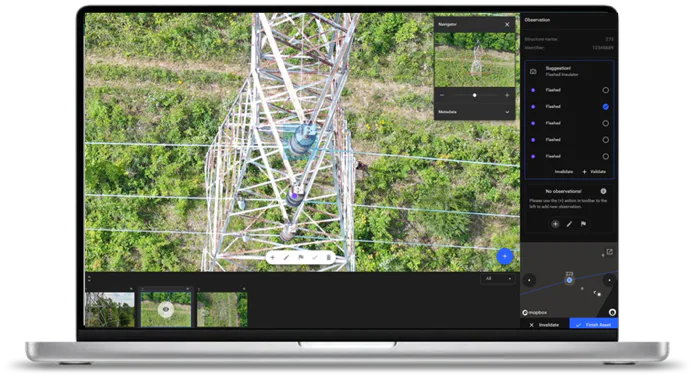Image resolution: width=693 pixels, height=377 pixels.
Task: Click the bottom Invalidate button
Action: tap(545, 325)
